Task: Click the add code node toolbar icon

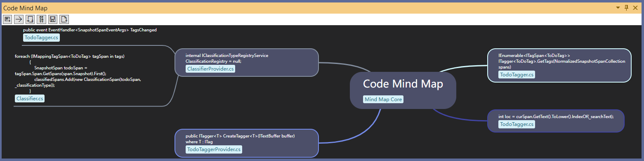Action: point(7,19)
